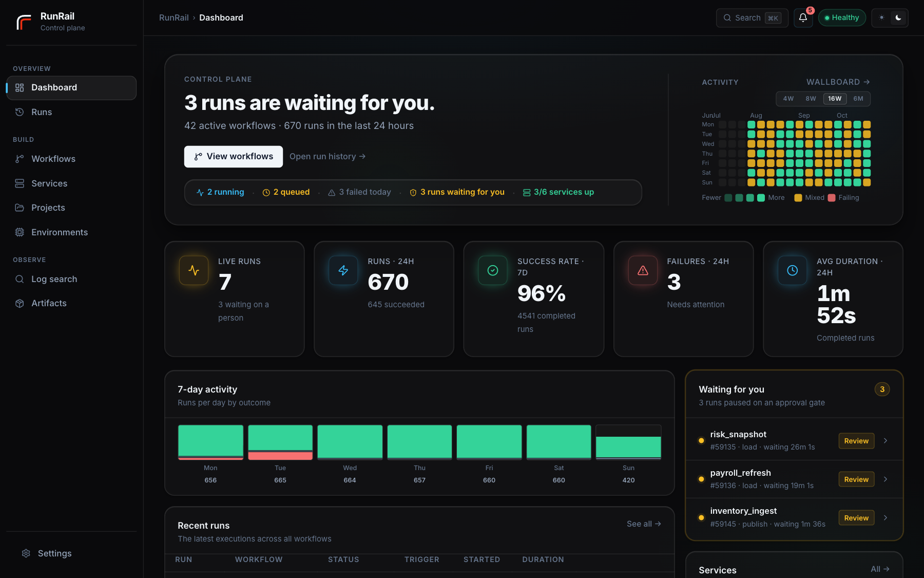Select the 16W activity range

click(x=835, y=99)
